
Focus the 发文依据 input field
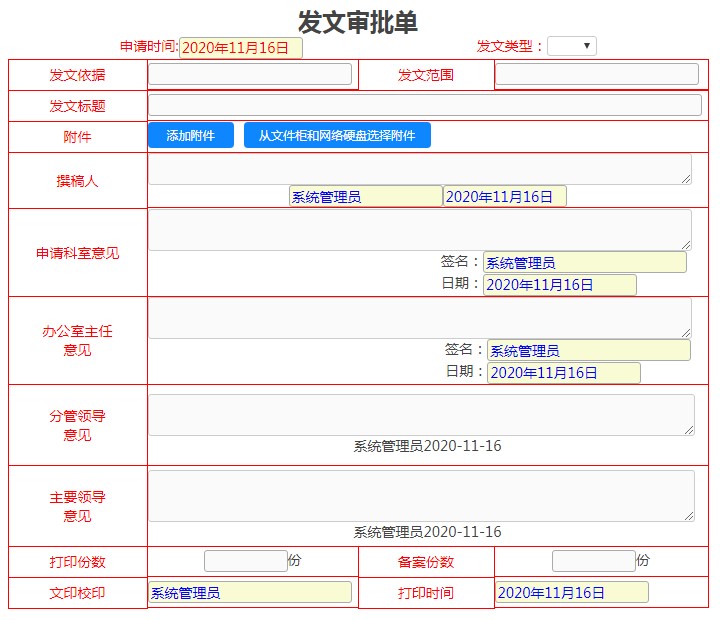(250, 74)
